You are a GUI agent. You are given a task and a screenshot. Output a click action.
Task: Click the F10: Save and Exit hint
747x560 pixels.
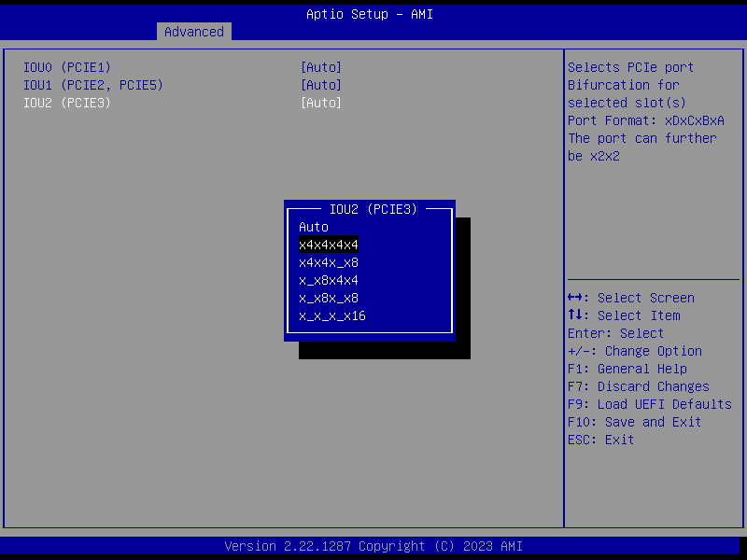coord(634,422)
